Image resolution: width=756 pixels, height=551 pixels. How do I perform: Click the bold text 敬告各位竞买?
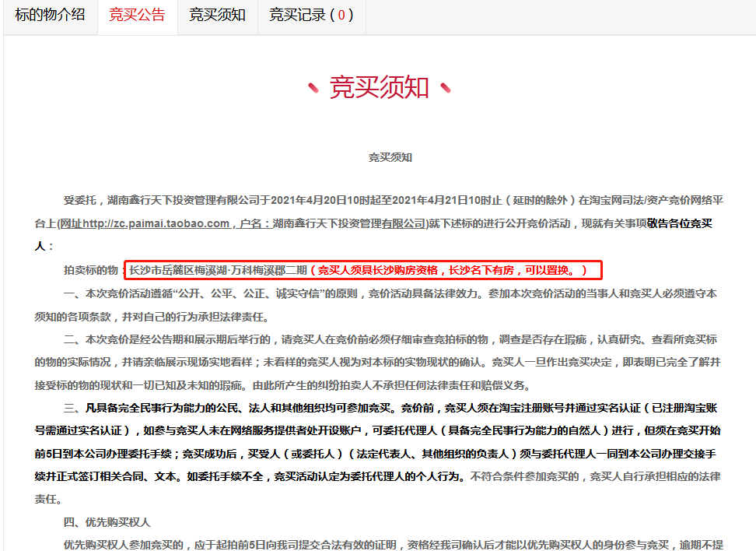(x=679, y=223)
